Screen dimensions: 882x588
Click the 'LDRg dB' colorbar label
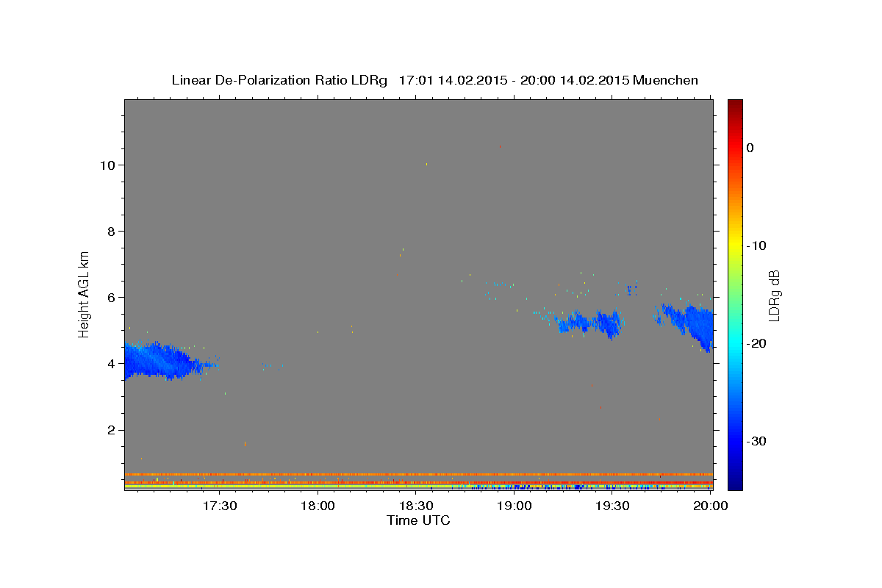coord(774,295)
